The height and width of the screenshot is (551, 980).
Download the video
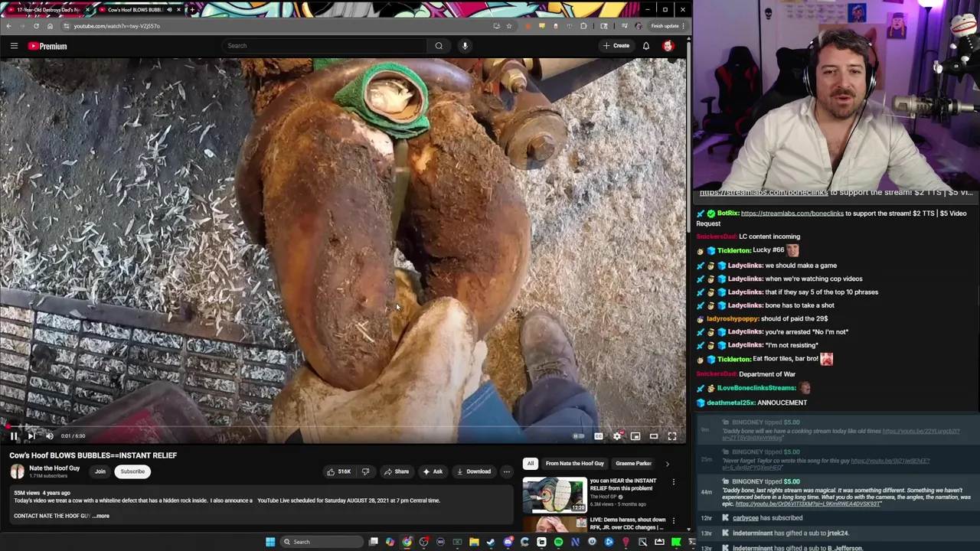coord(474,471)
